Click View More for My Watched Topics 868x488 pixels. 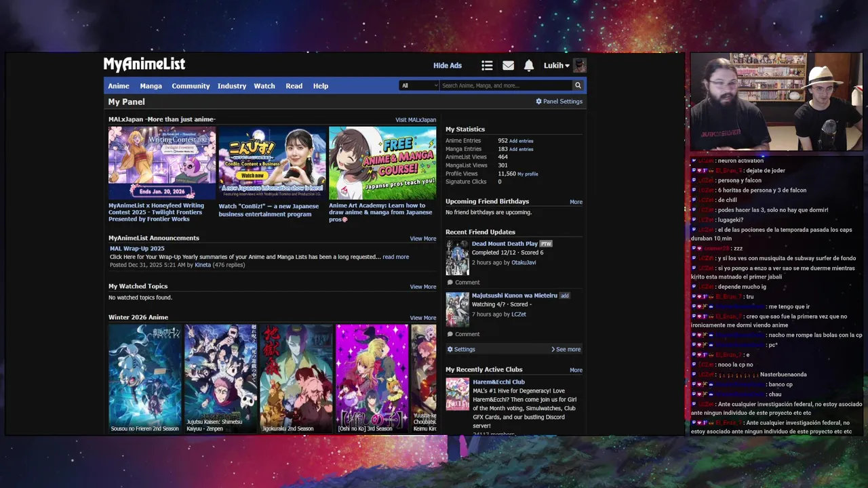[x=423, y=287]
